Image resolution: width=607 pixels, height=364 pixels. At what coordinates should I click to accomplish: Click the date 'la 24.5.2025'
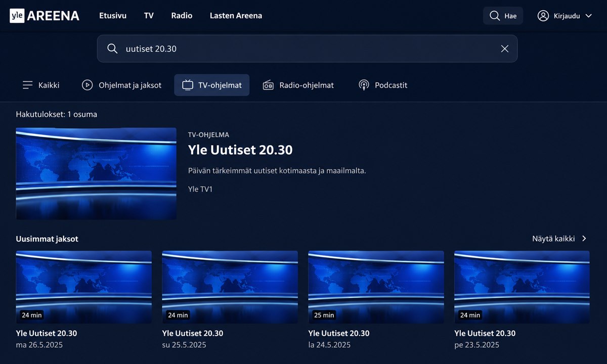[x=329, y=345]
